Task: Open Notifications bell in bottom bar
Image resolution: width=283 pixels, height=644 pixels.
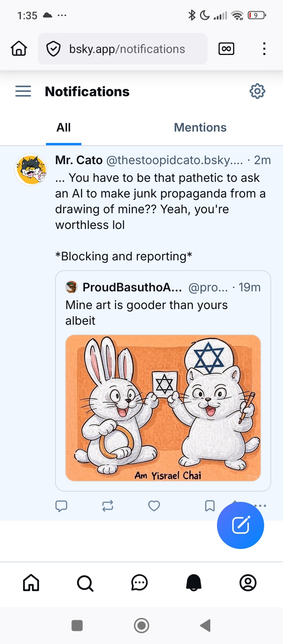Action: pos(194,583)
